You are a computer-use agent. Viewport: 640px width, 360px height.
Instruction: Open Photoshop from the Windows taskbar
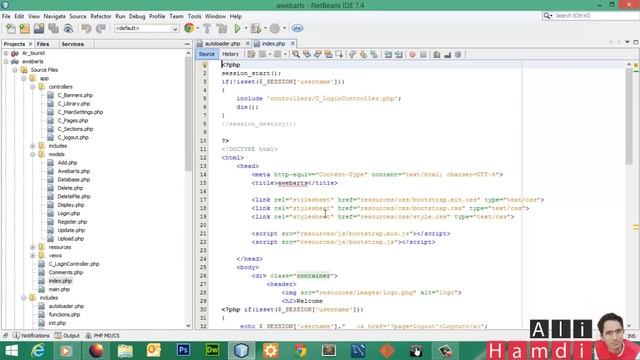[x=183, y=351]
